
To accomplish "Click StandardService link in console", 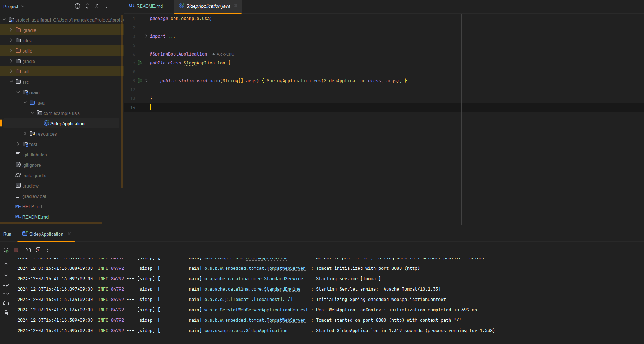I will click(283, 279).
